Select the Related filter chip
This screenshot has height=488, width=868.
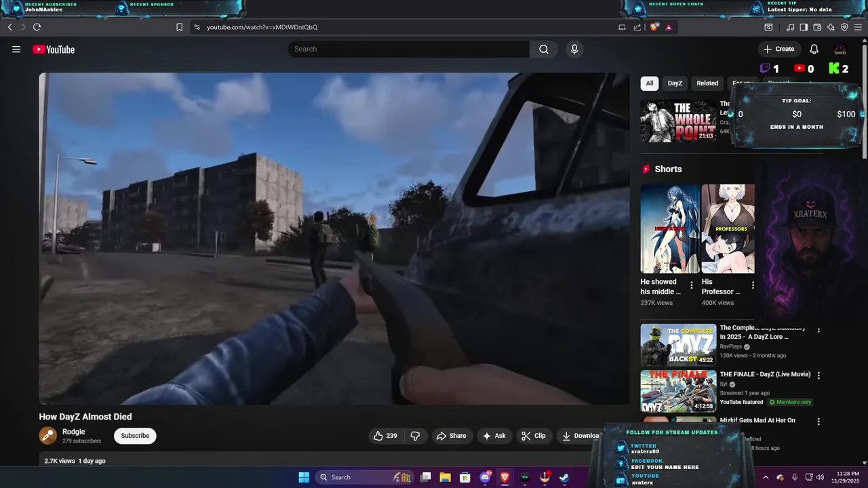pos(707,83)
